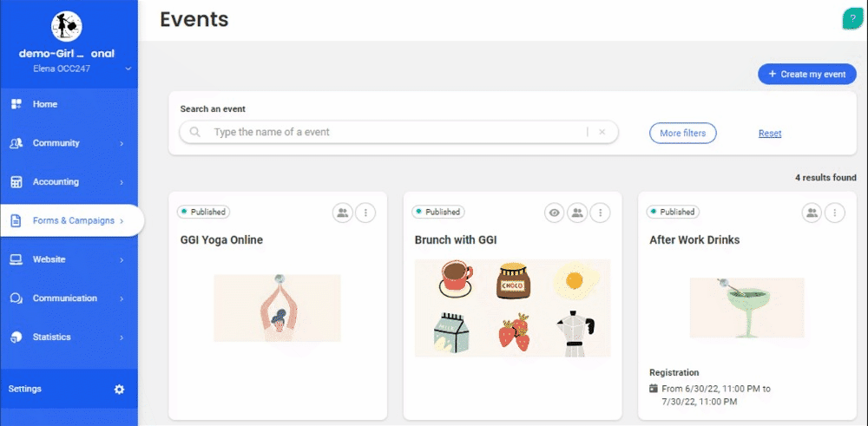The image size is (868, 426).
Task: Open the green help question mark icon
Action: point(852,19)
